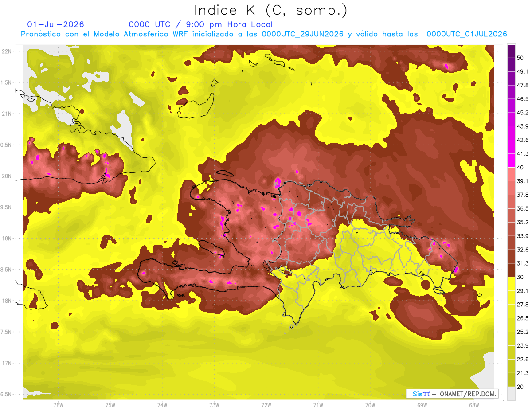Select the dark purple swatch atop the color scale
Screen dimensions: 532x411
[x=511, y=51]
